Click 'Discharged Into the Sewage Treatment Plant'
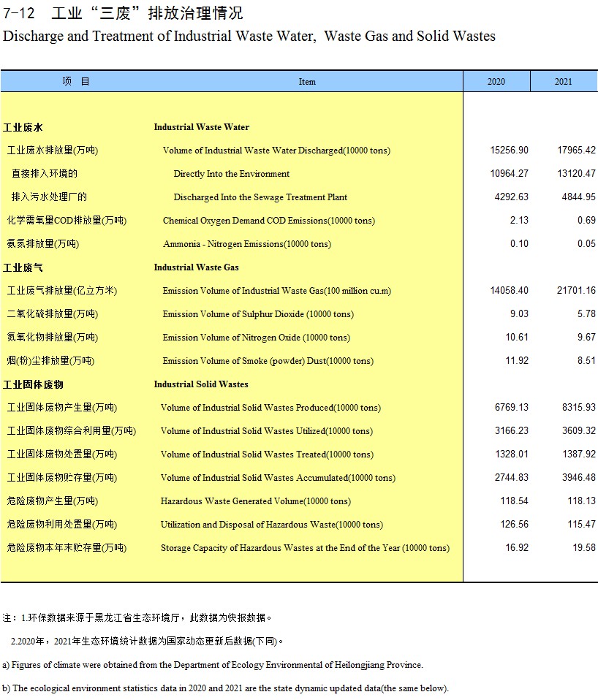Screen dimensions: 598x700 pos(260,197)
